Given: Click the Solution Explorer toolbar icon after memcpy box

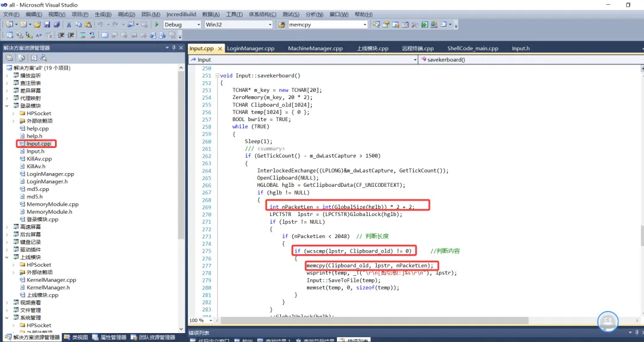Looking at the screenshot, I should pos(376,24).
